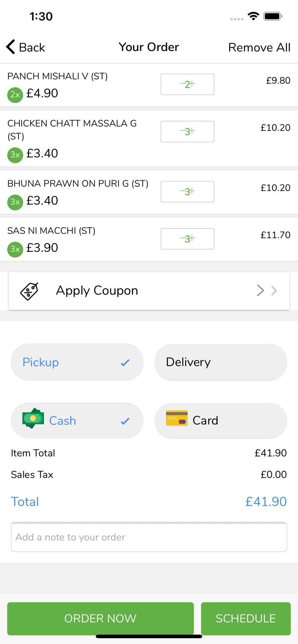The height and width of the screenshot is (644, 298).
Task: Choose Card as payment method
Action: pos(221,421)
